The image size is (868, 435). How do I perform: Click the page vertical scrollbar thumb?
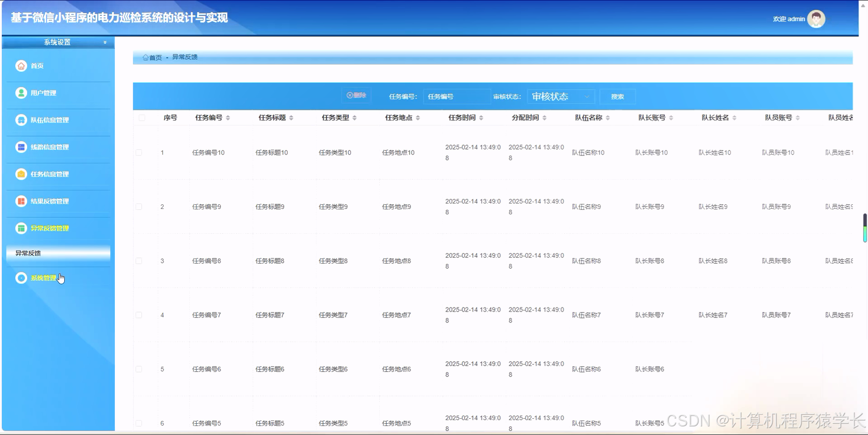865,228
